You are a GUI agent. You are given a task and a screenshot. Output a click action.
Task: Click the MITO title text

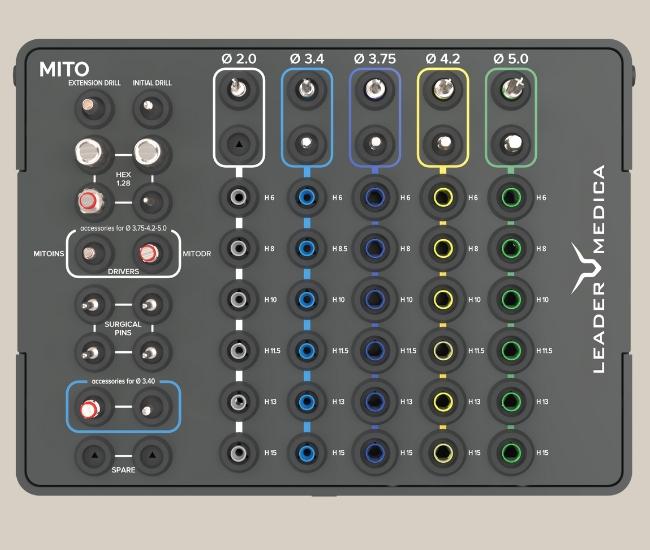tap(65, 70)
